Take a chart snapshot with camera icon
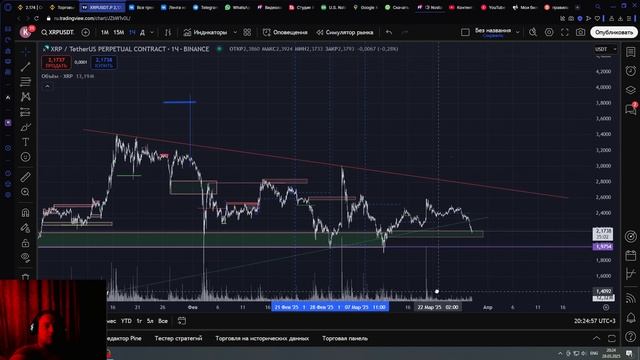The height and width of the screenshot is (360, 640). [580, 32]
